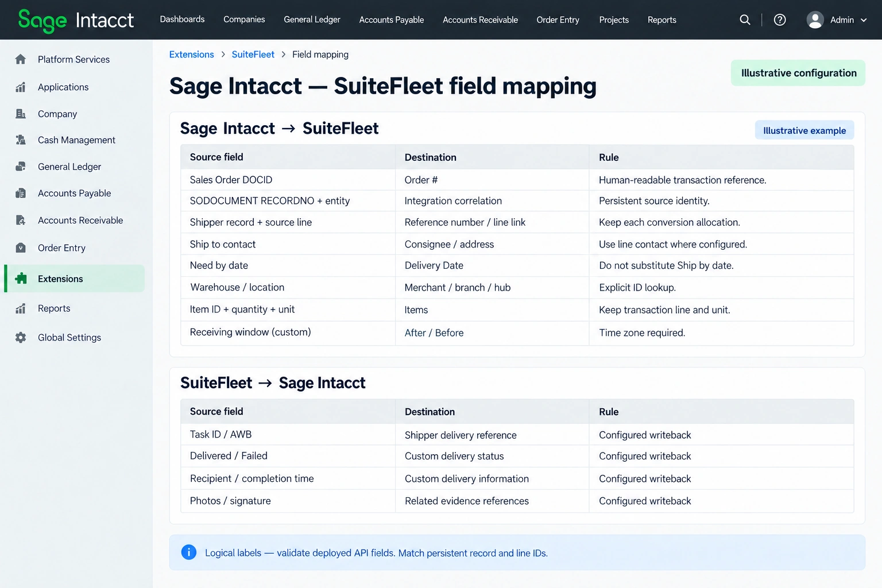882x588 pixels.
Task: Select Platform Services in the sidebar
Action: coord(73,59)
